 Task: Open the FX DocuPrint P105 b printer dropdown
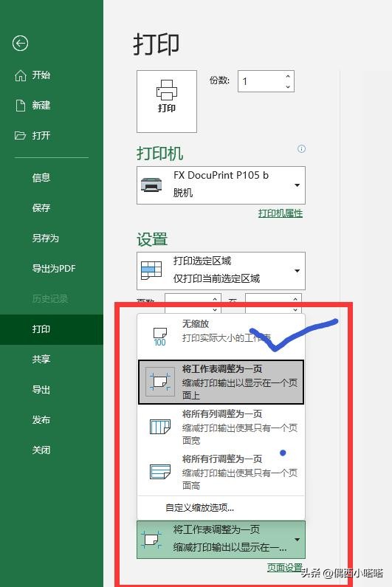221,185
